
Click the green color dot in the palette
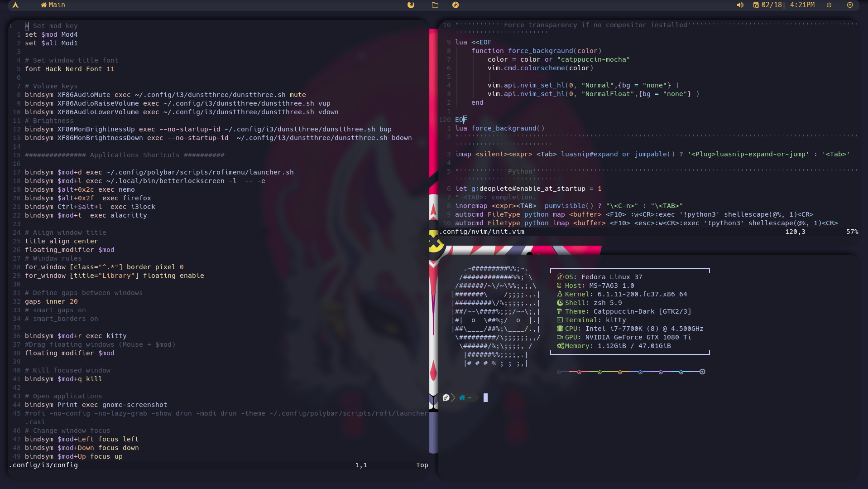pyautogui.click(x=599, y=372)
